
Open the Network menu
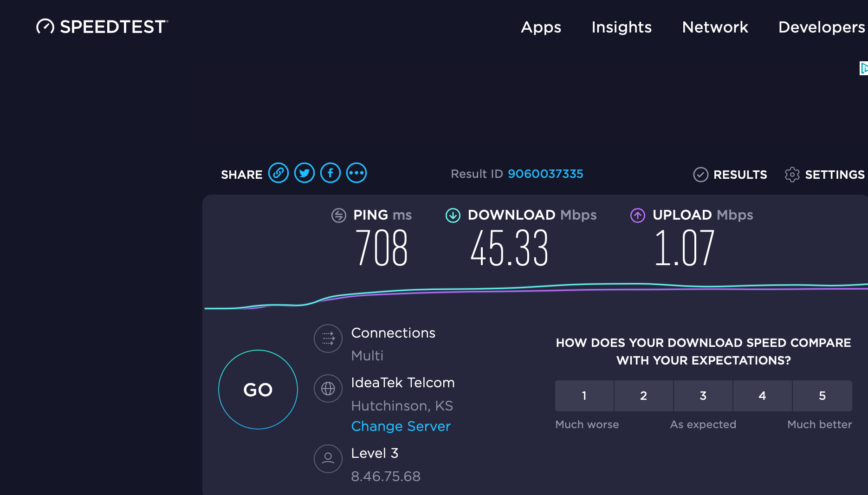click(x=715, y=27)
